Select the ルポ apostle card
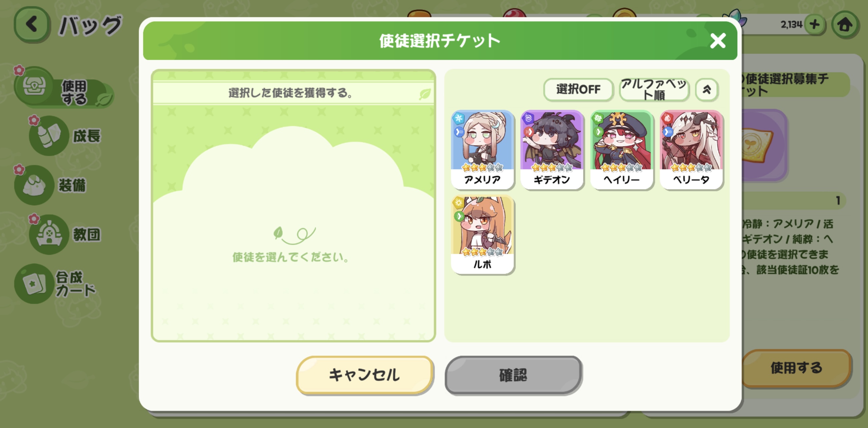 (x=482, y=235)
